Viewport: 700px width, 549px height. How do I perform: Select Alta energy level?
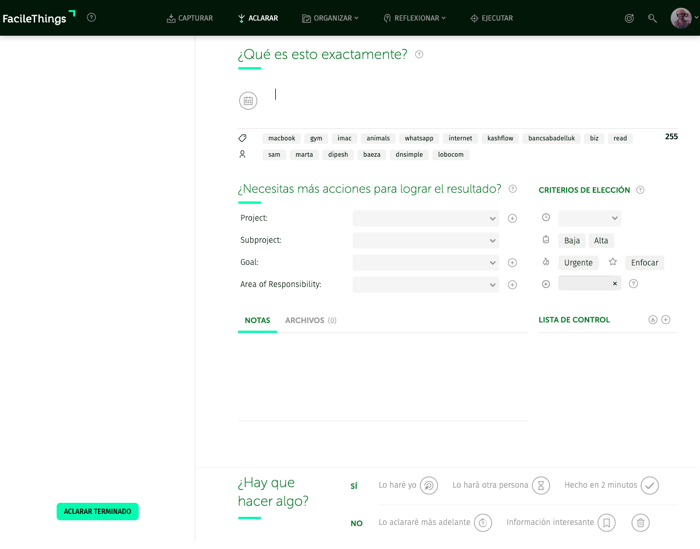[x=600, y=241]
